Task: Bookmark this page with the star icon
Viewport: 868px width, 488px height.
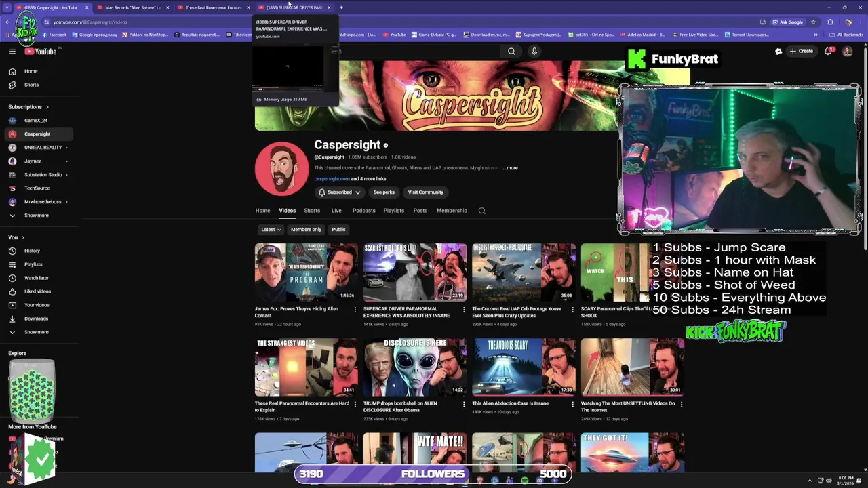Action: tap(813, 22)
